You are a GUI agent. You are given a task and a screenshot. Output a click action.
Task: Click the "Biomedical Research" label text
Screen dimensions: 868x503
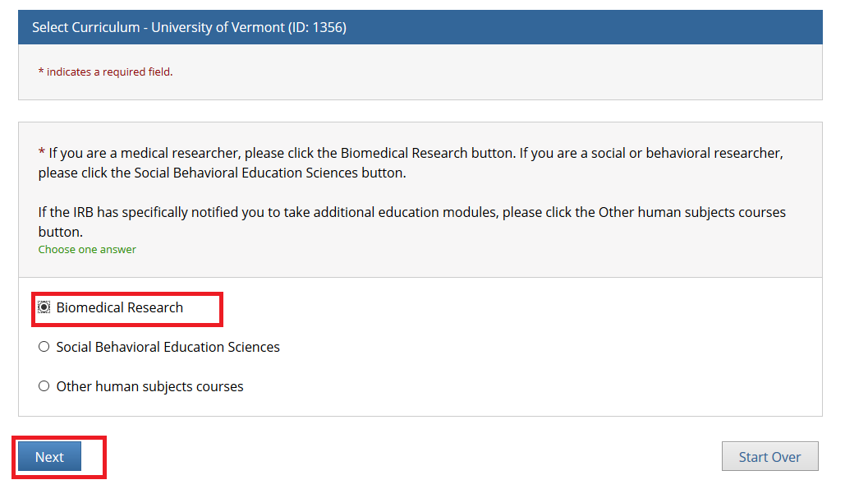(120, 307)
